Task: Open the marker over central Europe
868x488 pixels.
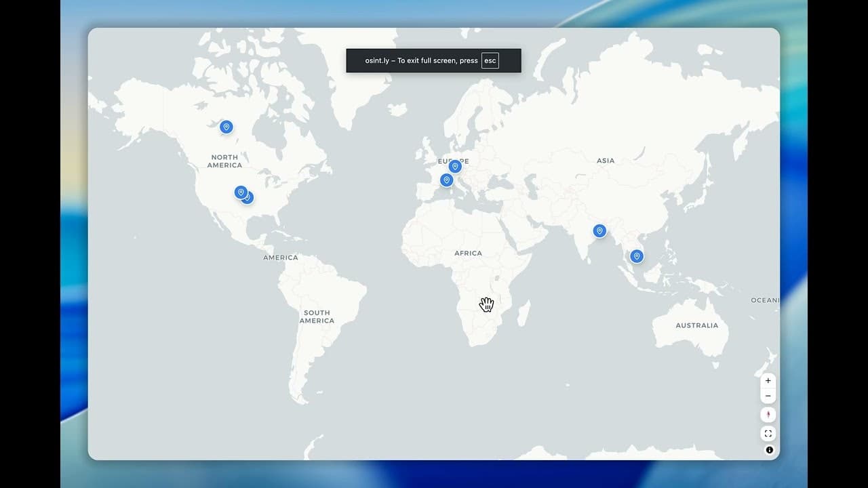Action: coord(454,165)
